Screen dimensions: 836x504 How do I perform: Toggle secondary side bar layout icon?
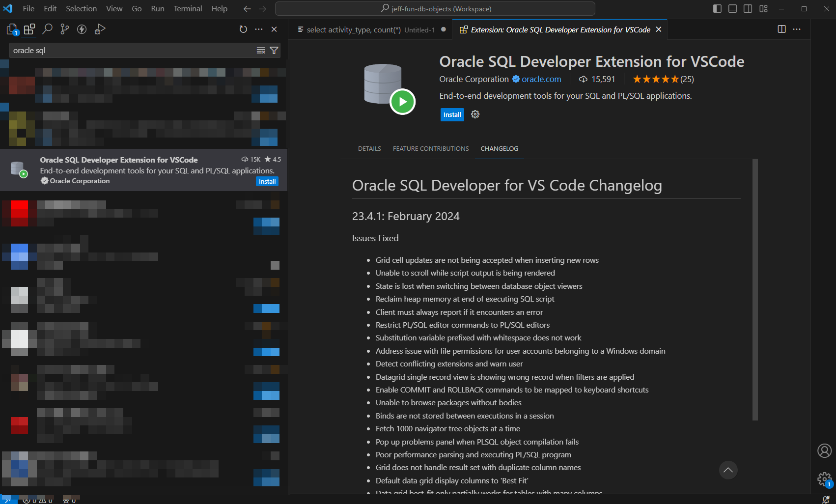click(748, 9)
